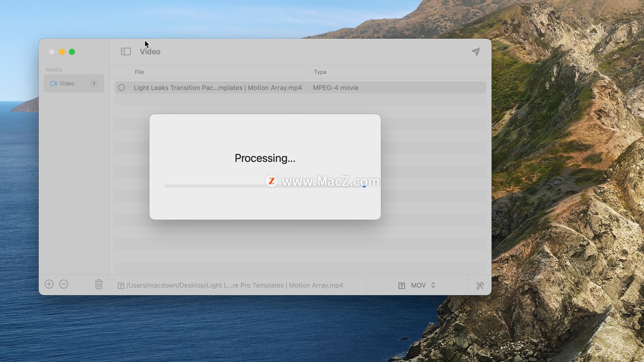Click the Processing... dialog label
The height and width of the screenshot is (362, 644).
click(265, 158)
